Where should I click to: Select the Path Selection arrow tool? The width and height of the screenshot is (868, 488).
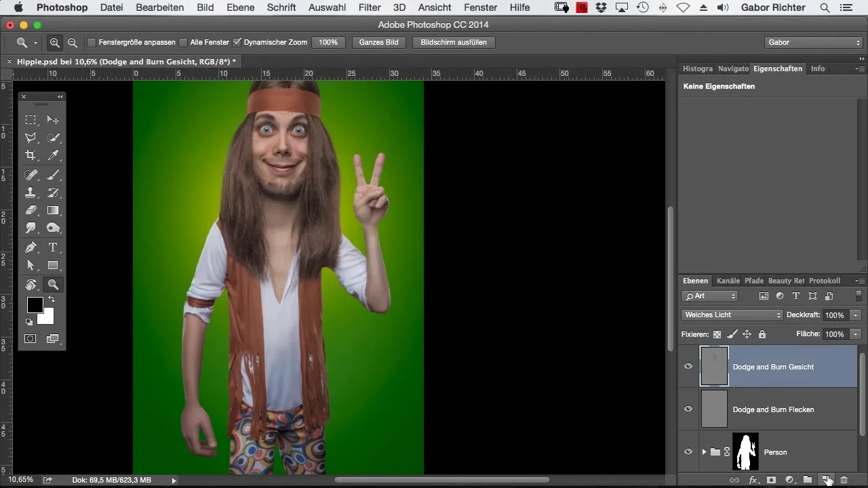31,265
